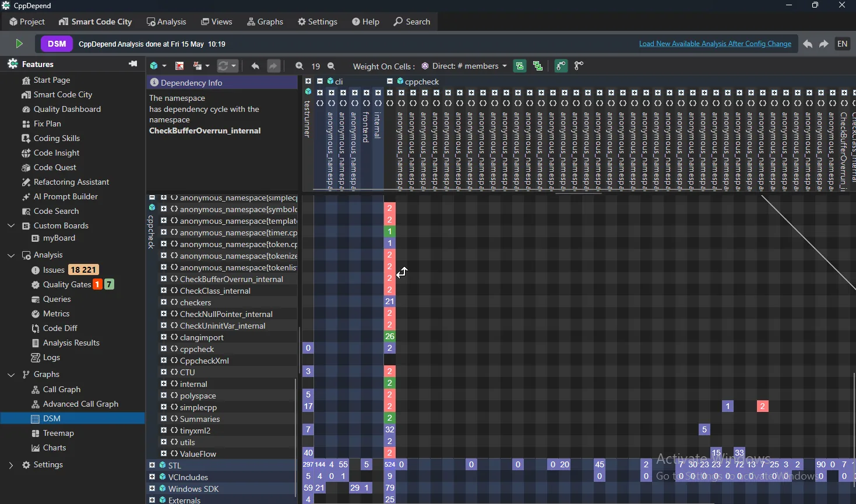Pin the Features panel
This screenshot has width=856, height=504.
(x=133, y=64)
